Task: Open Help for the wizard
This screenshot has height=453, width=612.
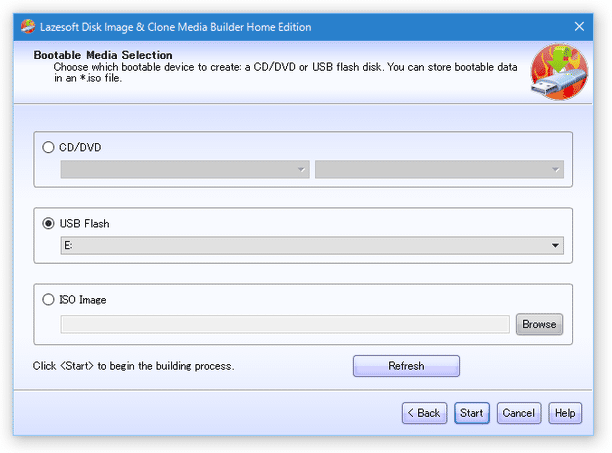Action: click(x=565, y=413)
